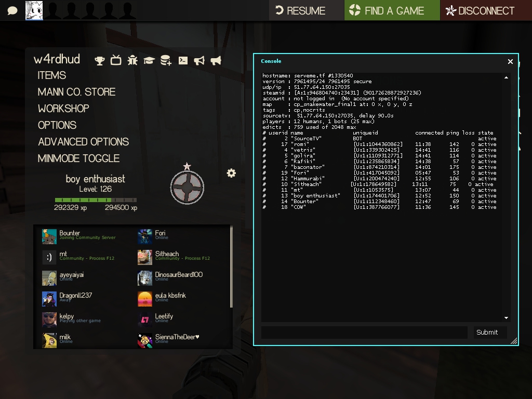Select friend mt in friends list

click(78, 257)
